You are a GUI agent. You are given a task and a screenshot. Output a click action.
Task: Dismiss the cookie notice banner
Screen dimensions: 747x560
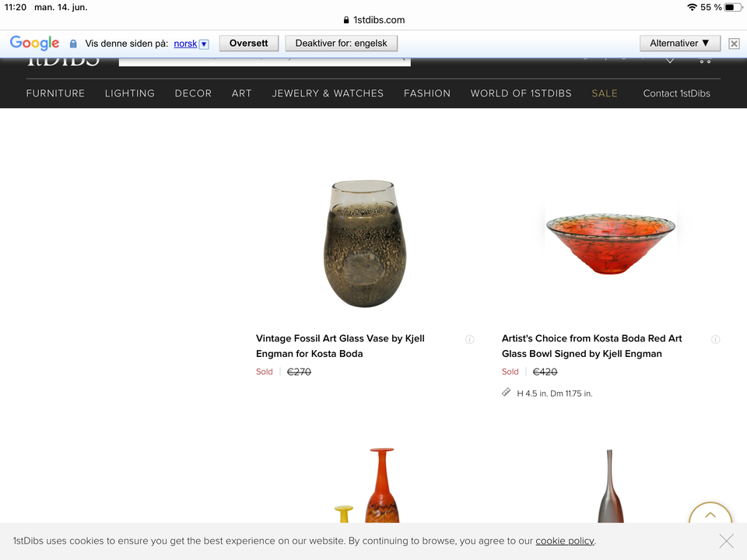[x=727, y=541]
